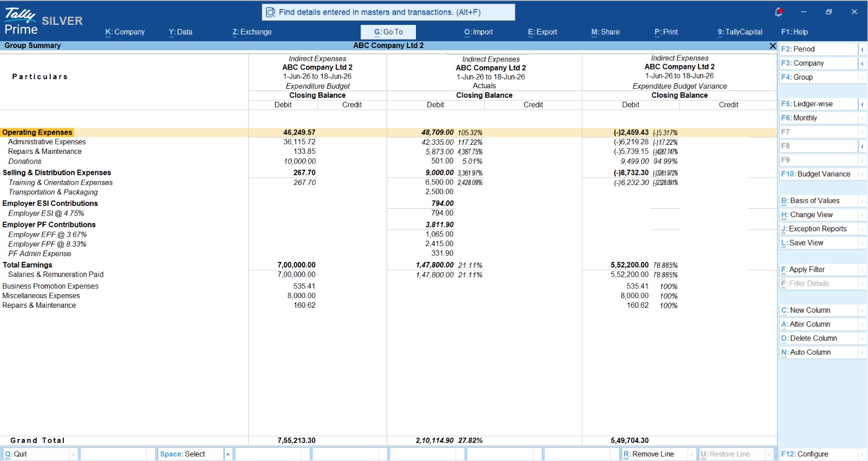Close the Group Summary report with X
The height and width of the screenshot is (461, 868).
tap(772, 46)
